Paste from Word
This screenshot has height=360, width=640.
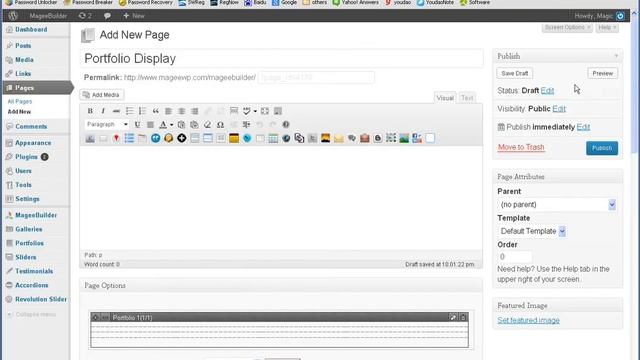(x=194, y=124)
